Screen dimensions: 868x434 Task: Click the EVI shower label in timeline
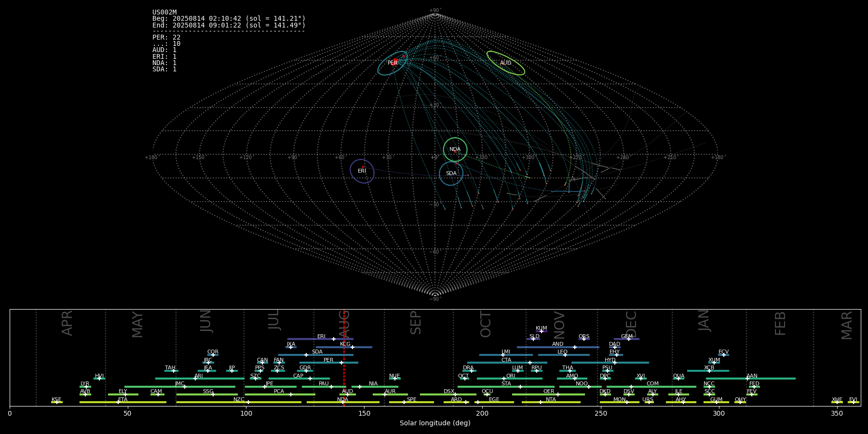coord(853,400)
